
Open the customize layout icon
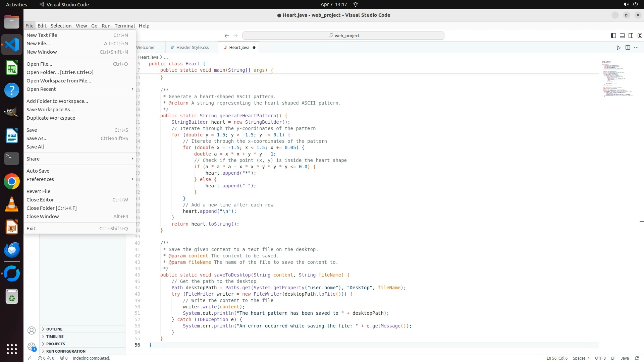[640, 36]
